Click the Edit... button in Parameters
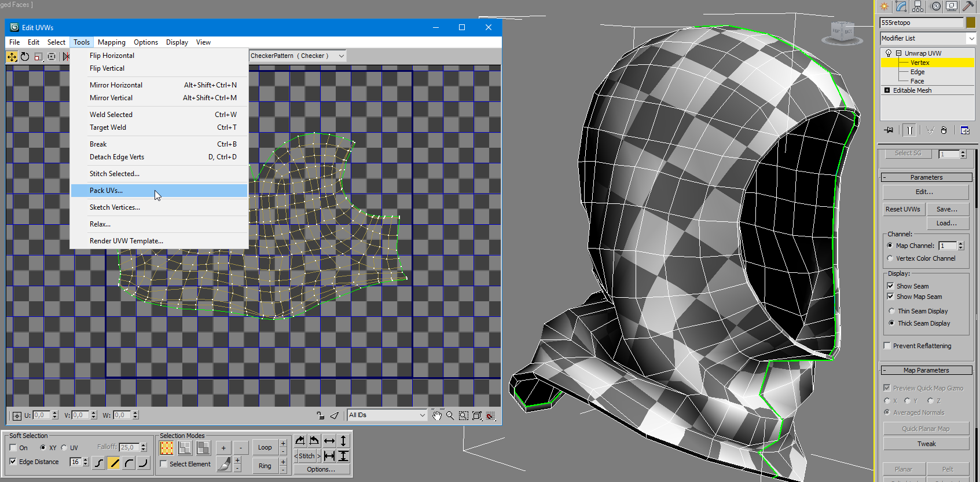Screen dimensions: 980x482 click(x=925, y=192)
